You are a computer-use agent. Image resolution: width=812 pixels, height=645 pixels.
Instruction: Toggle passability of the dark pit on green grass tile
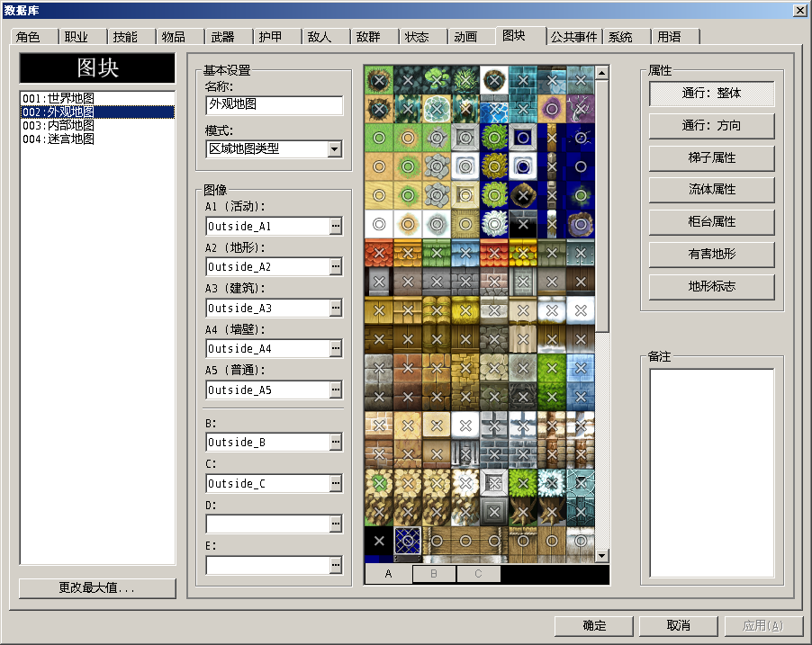coord(379,80)
